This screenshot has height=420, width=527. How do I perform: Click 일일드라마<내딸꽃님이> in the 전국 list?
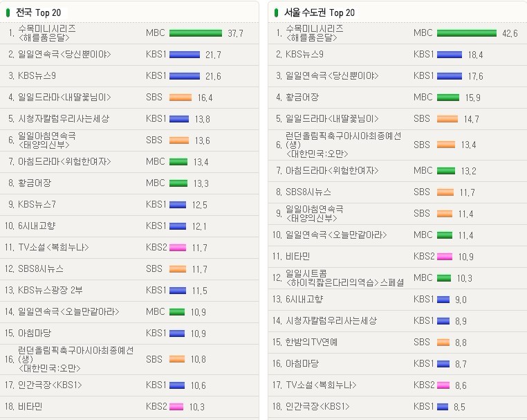pos(64,98)
